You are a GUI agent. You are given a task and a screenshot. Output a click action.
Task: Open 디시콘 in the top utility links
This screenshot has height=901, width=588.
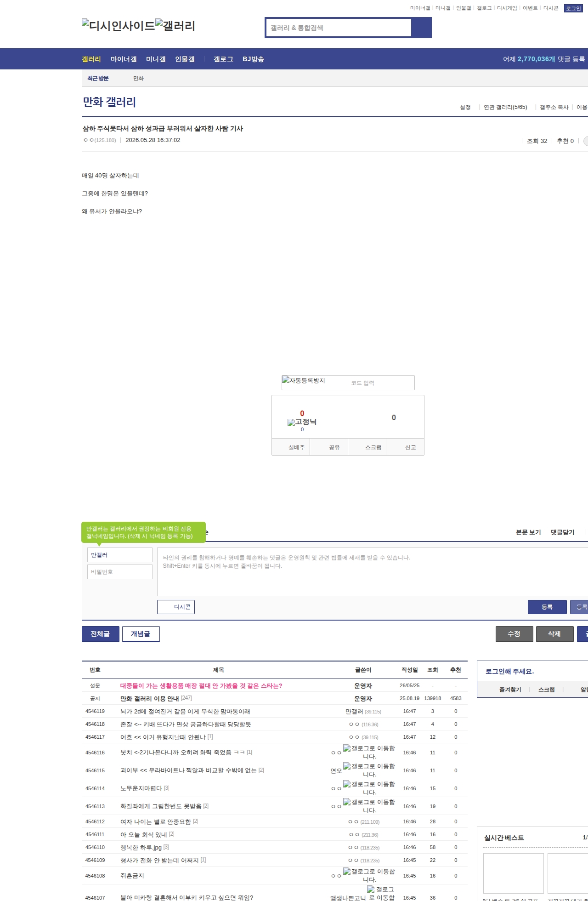click(x=551, y=8)
